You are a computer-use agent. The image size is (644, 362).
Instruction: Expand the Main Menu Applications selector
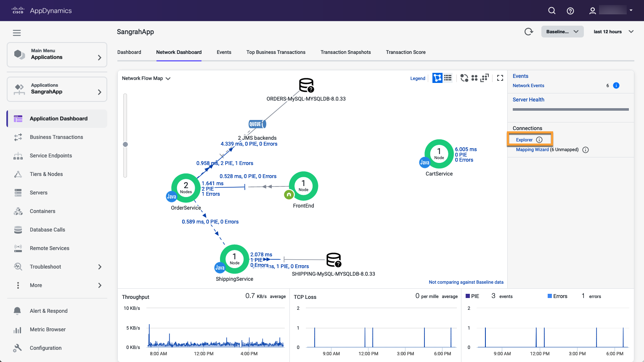coord(57,54)
